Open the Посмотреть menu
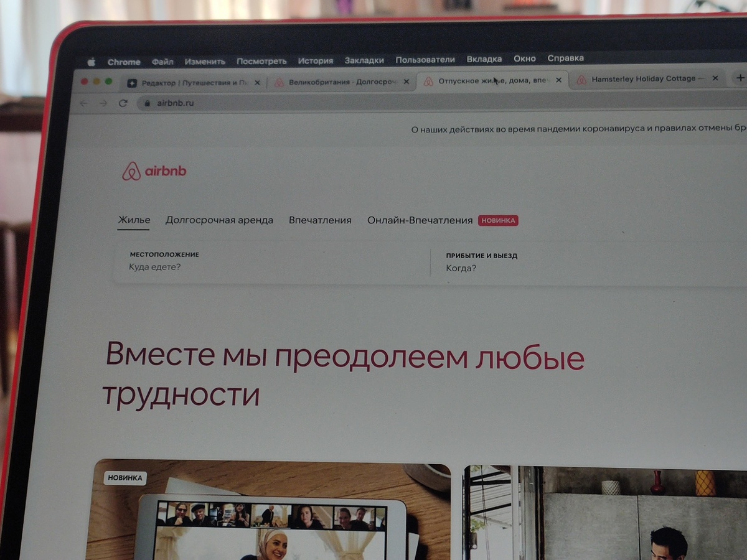Screen dimensions: 747x560 pyautogui.click(x=261, y=61)
